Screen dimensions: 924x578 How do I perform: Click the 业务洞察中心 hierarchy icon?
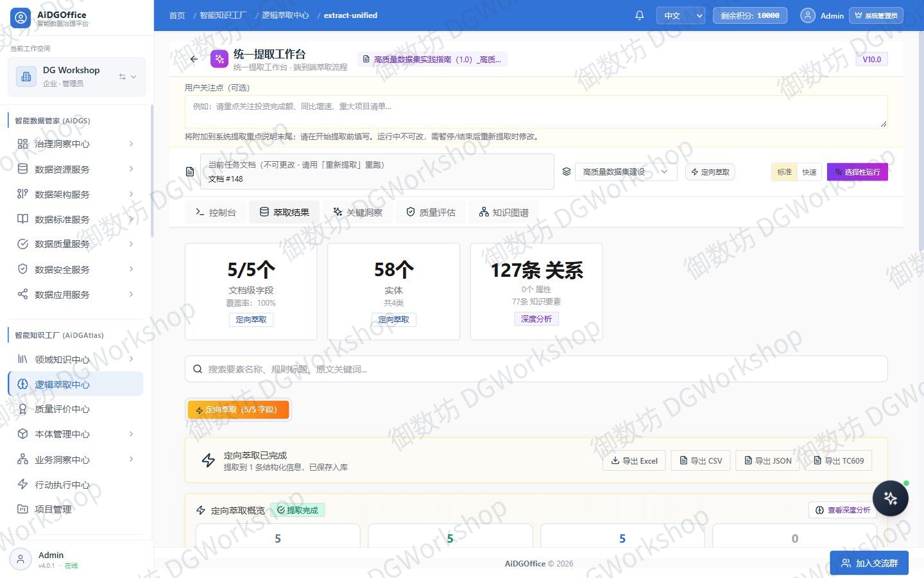click(x=22, y=459)
